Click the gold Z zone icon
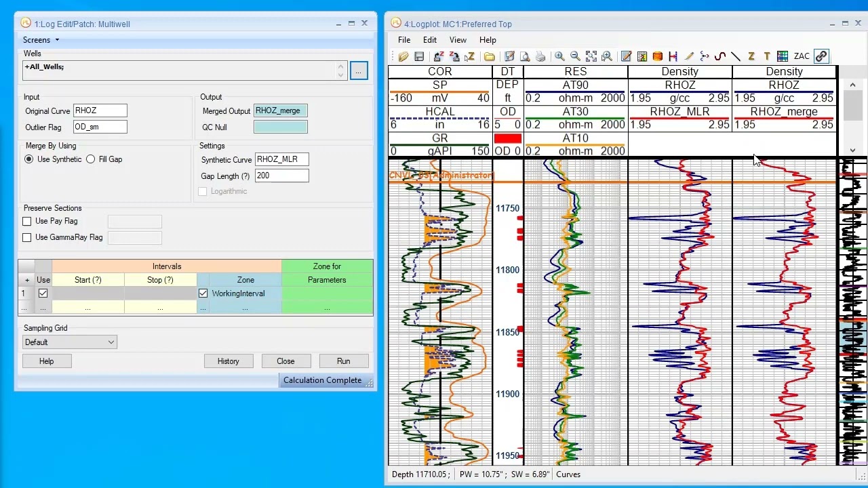The height and width of the screenshot is (488, 868). click(751, 56)
